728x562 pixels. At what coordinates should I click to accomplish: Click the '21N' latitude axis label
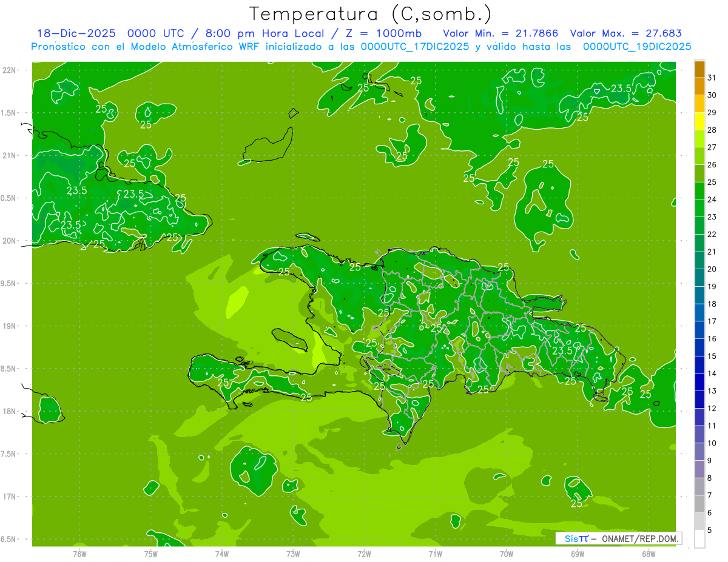click(x=10, y=156)
